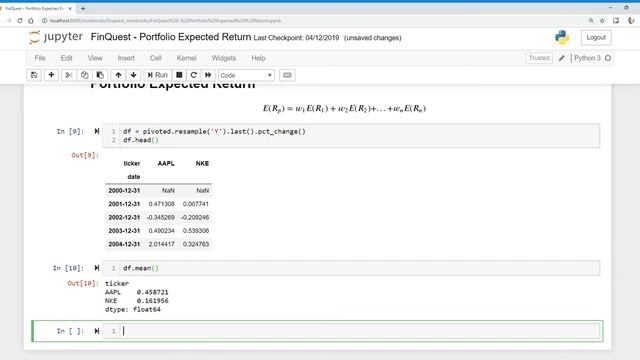The image size is (640, 360).
Task: Click the save and checkpoint icon
Action: [x=34, y=75]
